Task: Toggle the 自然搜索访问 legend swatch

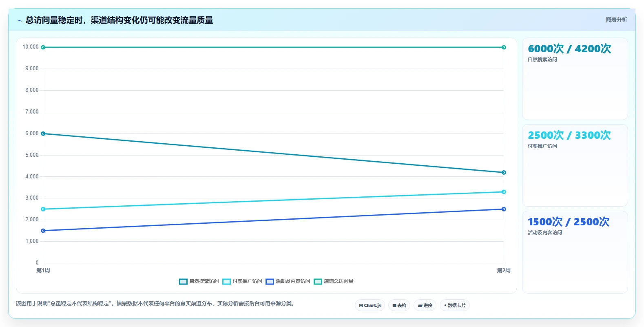Action: tap(183, 281)
